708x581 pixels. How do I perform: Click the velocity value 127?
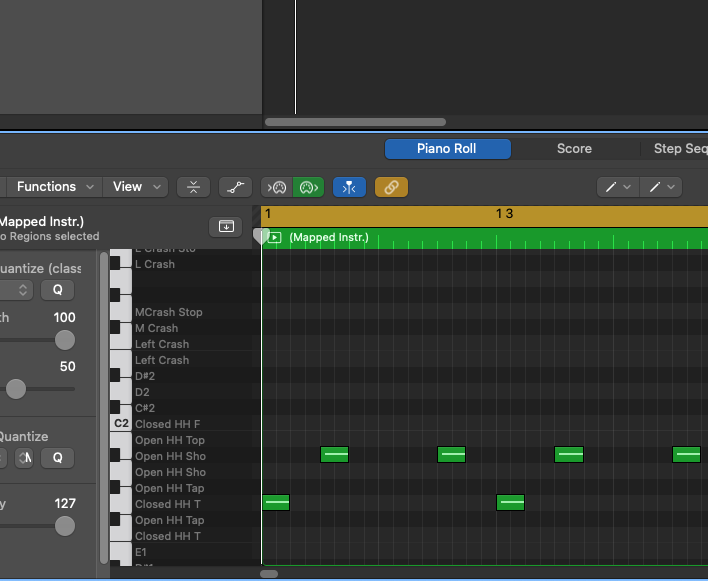pos(65,503)
